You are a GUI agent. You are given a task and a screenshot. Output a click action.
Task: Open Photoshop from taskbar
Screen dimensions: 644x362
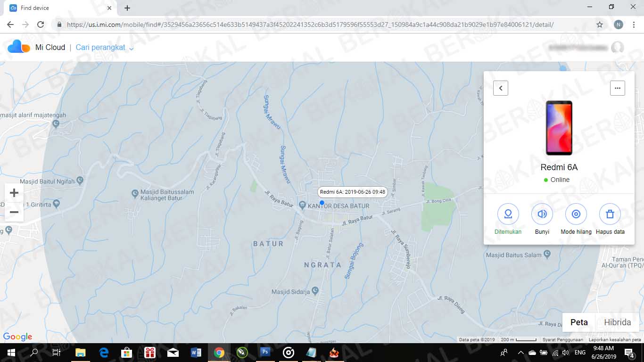pyautogui.click(x=265, y=353)
